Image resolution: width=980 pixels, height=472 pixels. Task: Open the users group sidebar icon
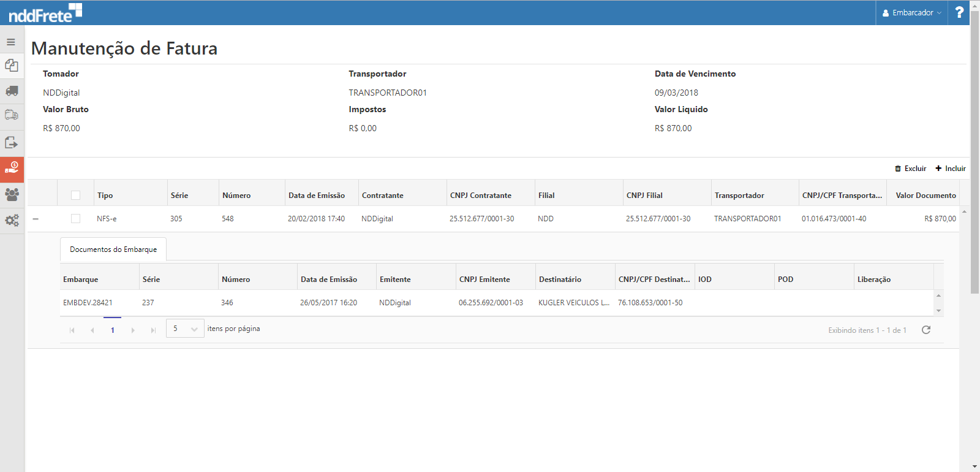(x=12, y=194)
